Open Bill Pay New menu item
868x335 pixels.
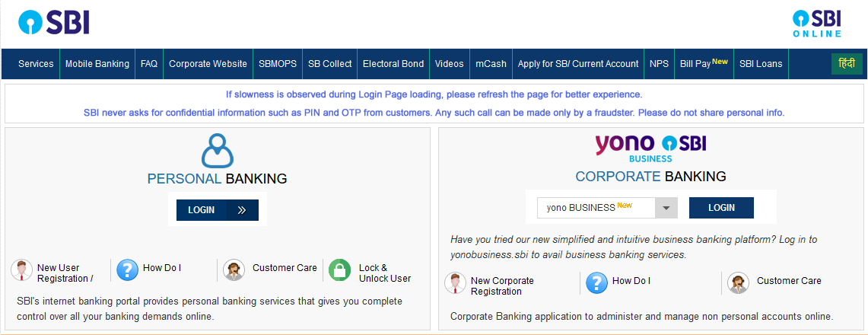point(704,64)
